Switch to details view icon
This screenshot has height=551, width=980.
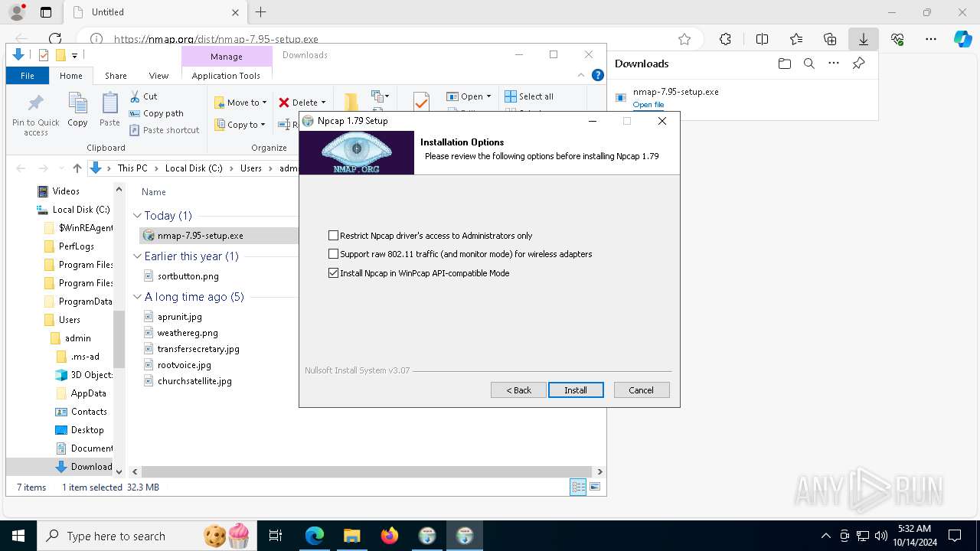pyautogui.click(x=578, y=487)
